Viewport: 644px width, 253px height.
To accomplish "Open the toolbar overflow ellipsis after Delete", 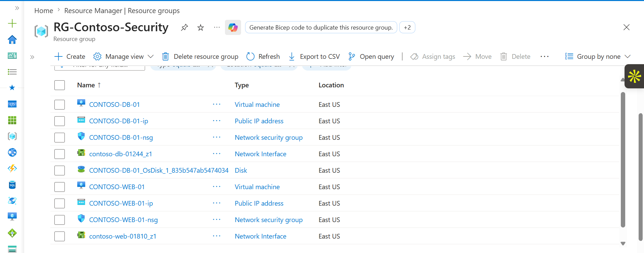I will 545,56.
